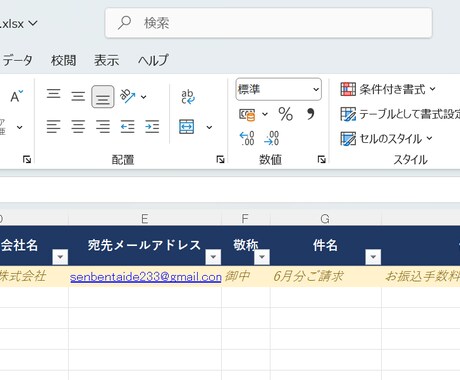Open the 標準 number format combo box

coord(278,89)
